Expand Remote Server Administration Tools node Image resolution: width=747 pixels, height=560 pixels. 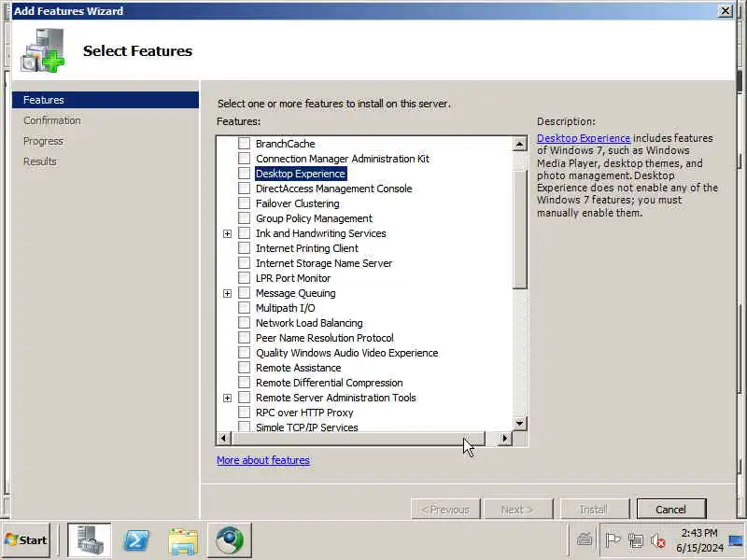(227, 398)
